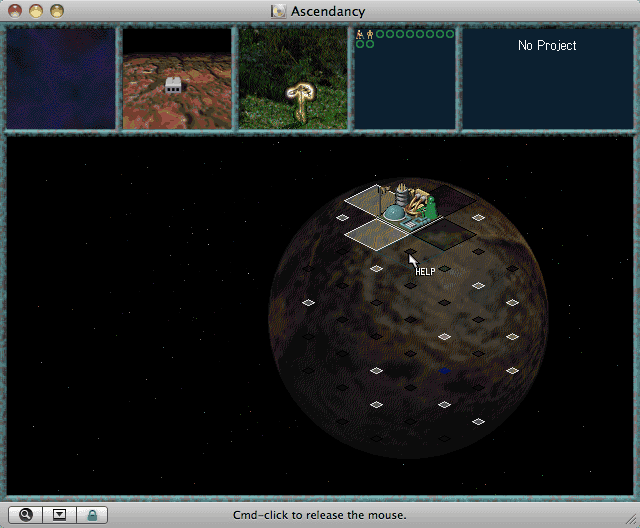Click the green diamond square beside HELP label
This screenshot has height=528, width=640.
point(444,268)
